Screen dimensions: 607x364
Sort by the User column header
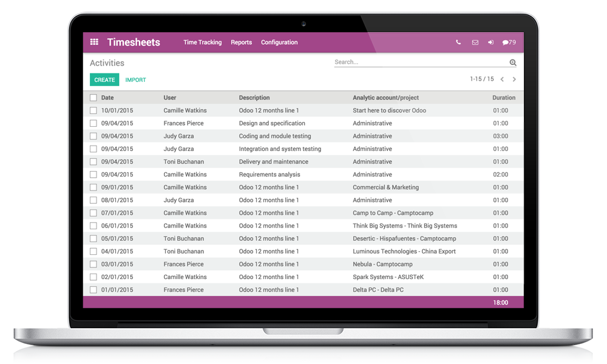(x=169, y=98)
